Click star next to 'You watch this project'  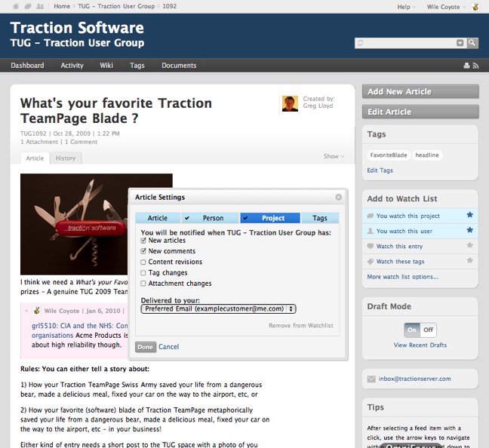pos(469,215)
